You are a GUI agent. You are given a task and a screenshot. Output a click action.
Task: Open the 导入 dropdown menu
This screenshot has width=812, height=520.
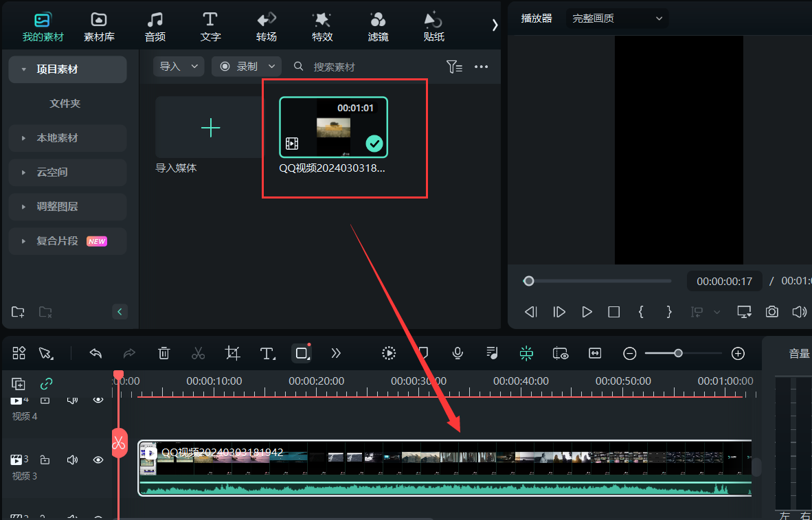[x=178, y=67]
